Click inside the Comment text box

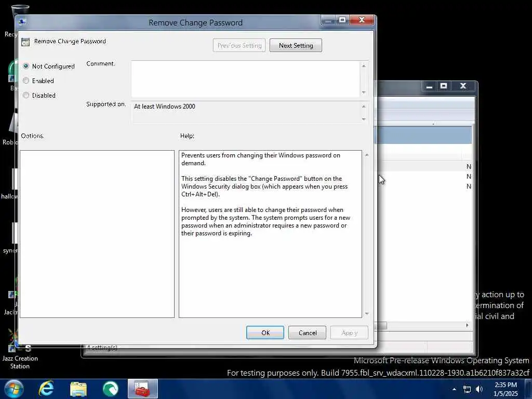click(245, 79)
